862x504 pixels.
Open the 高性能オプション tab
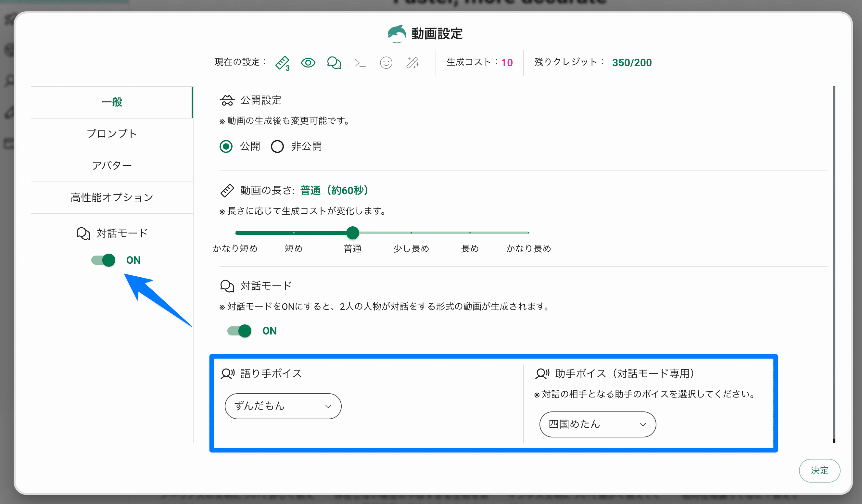(x=111, y=197)
